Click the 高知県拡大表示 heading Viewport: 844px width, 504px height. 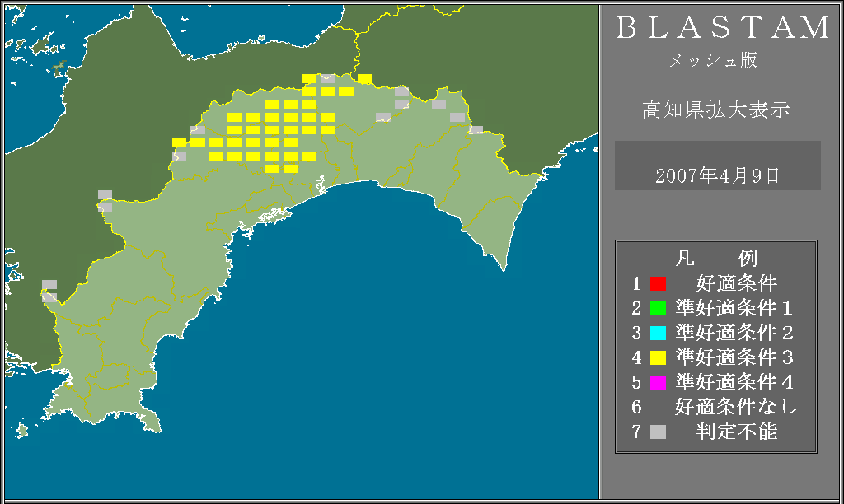coord(715,110)
